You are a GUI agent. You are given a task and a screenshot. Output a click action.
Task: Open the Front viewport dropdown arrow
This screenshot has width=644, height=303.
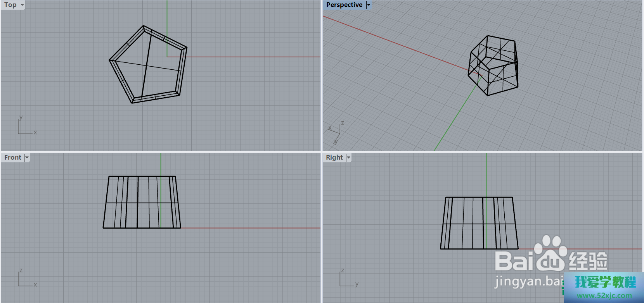[27, 158]
